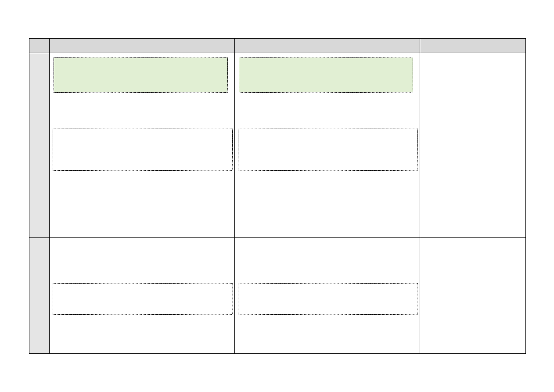Click blank area above second row's left dotted box

pos(142,260)
